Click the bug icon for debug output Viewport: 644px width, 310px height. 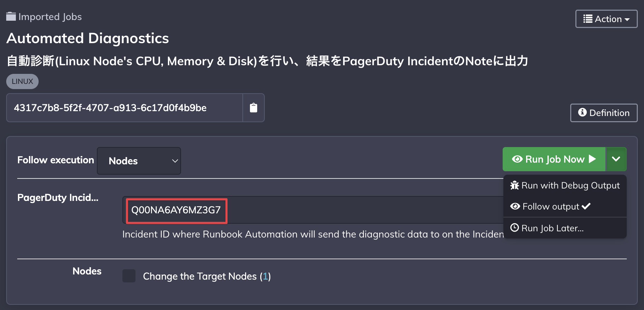[x=515, y=185]
